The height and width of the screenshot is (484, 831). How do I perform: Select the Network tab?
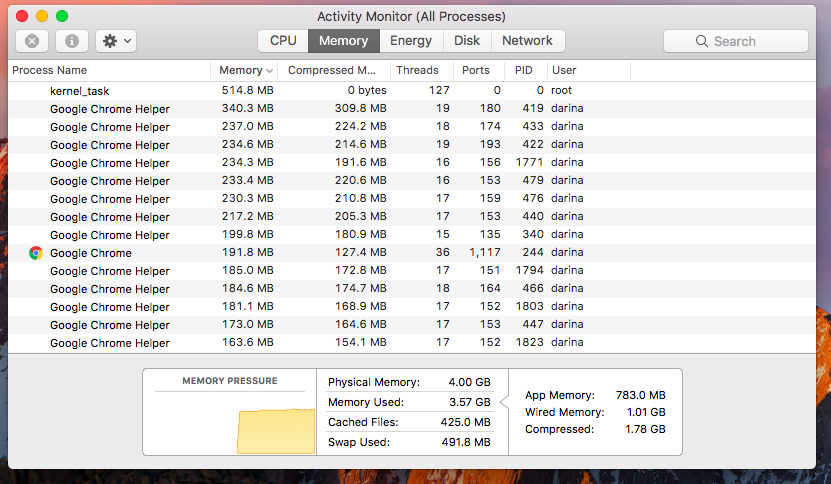click(527, 41)
